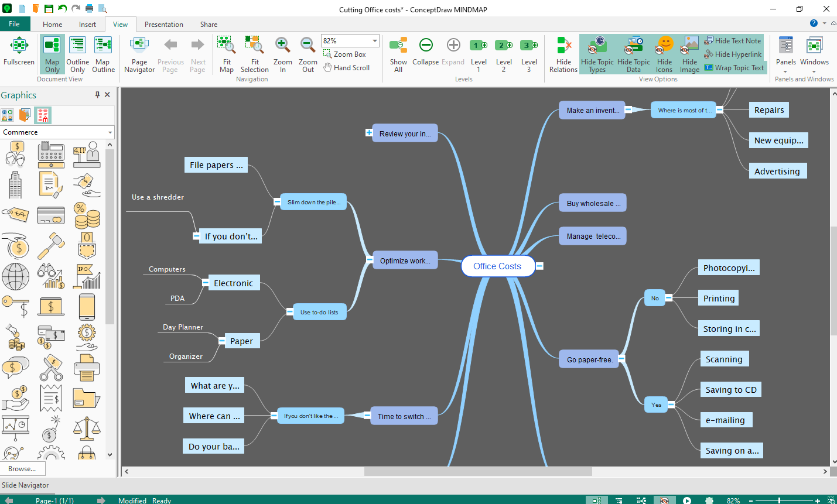Select the Manage teleco... topic
The height and width of the screenshot is (504, 837).
pos(593,236)
